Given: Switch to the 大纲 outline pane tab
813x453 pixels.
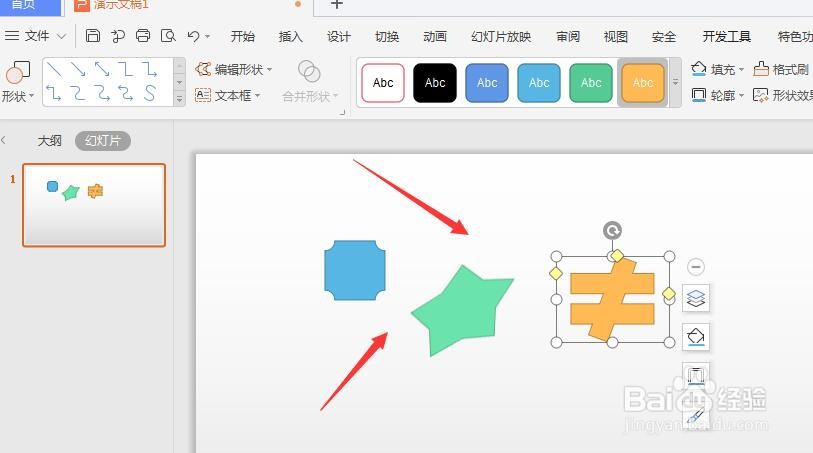Looking at the screenshot, I should (x=50, y=140).
